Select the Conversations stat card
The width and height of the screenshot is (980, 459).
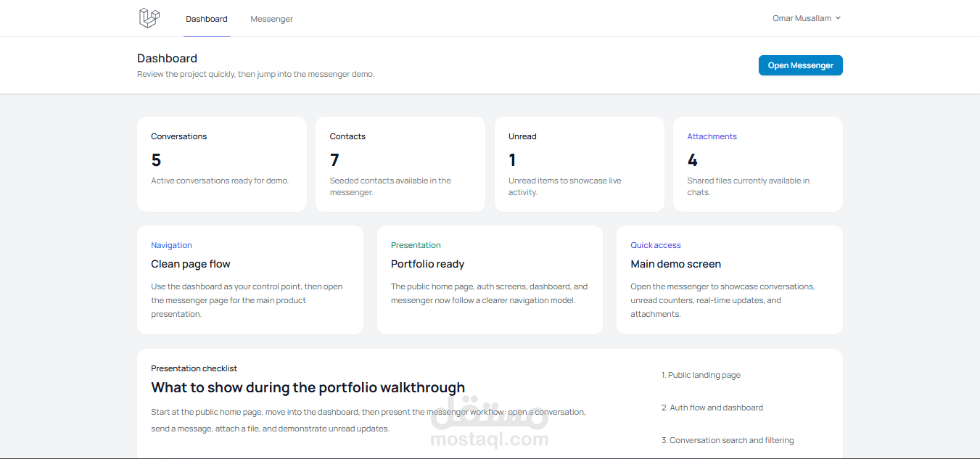[x=221, y=164]
